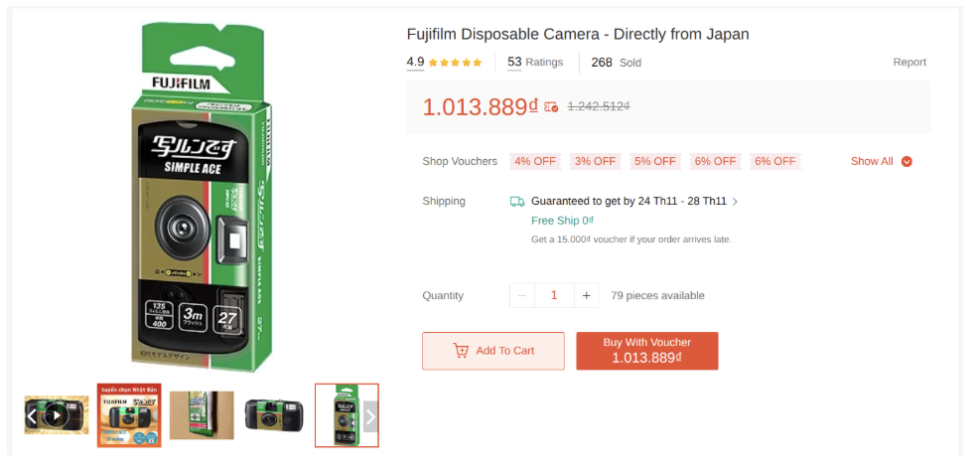The width and height of the screenshot is (980, 474).
Task: Increase quantity with the plus button
Action: pos(587,295)
